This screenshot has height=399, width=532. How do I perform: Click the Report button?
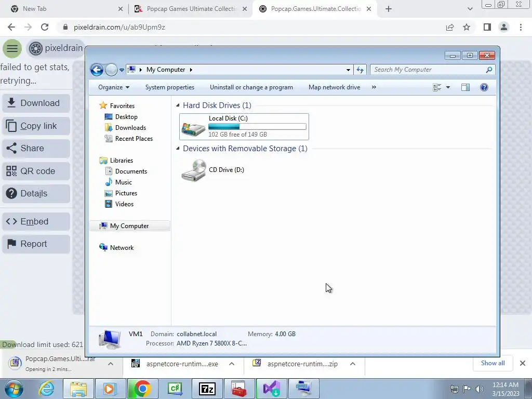tap(36, 244)
